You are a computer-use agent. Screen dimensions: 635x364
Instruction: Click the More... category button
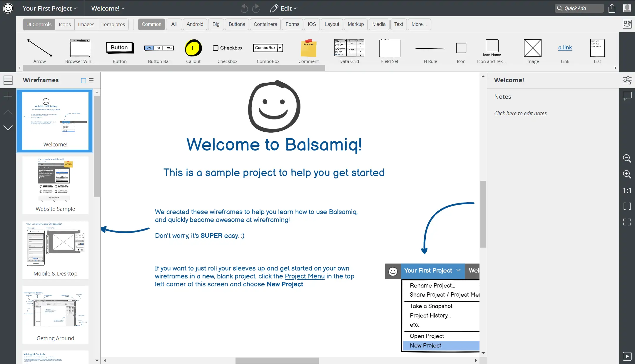[419, 24]
